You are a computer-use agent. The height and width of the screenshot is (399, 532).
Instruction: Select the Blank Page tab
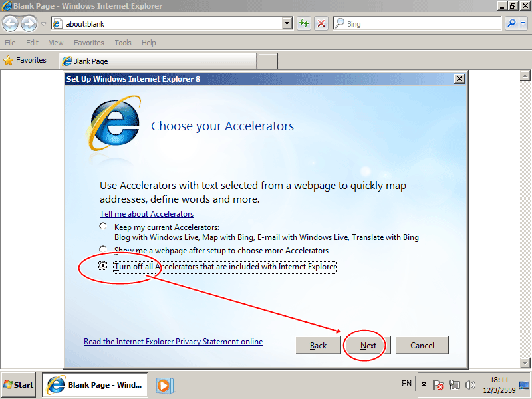(x=158, y=61)
